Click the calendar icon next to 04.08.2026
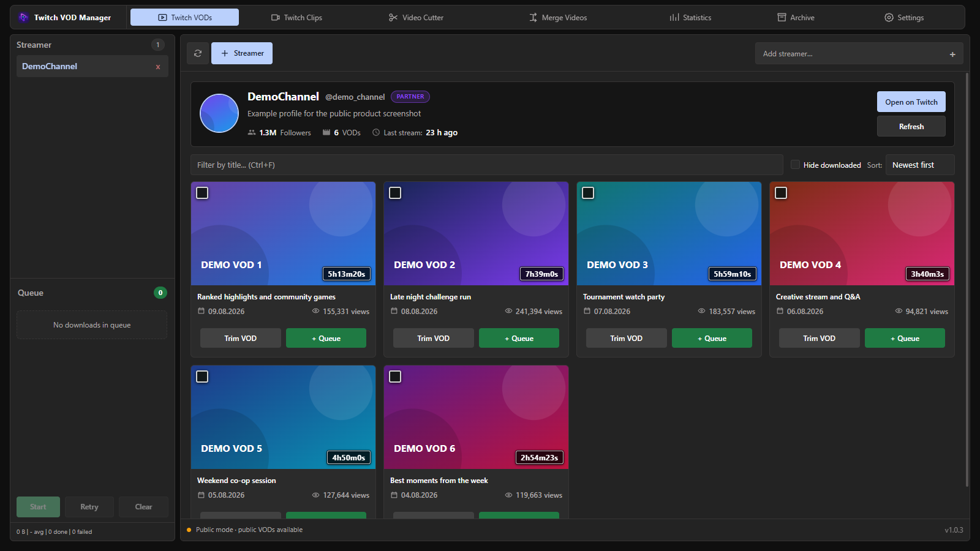Screen dimensions: 980x551 pos(394,495)
